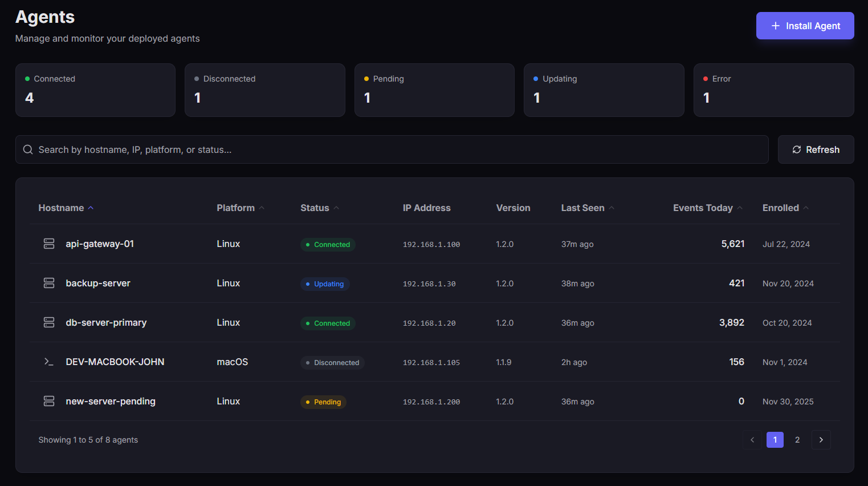Click the server icon next to backup-server

tap(49, 283)
